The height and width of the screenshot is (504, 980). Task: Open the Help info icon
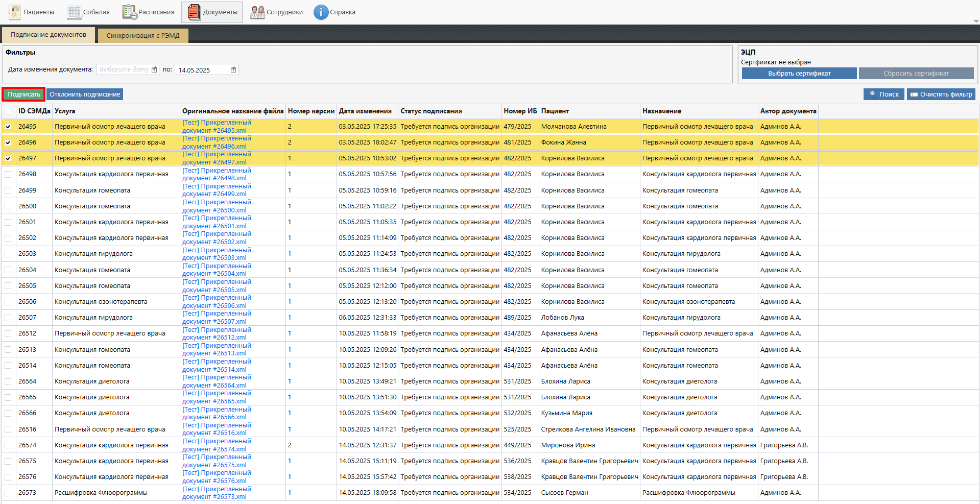pos(321,12)
